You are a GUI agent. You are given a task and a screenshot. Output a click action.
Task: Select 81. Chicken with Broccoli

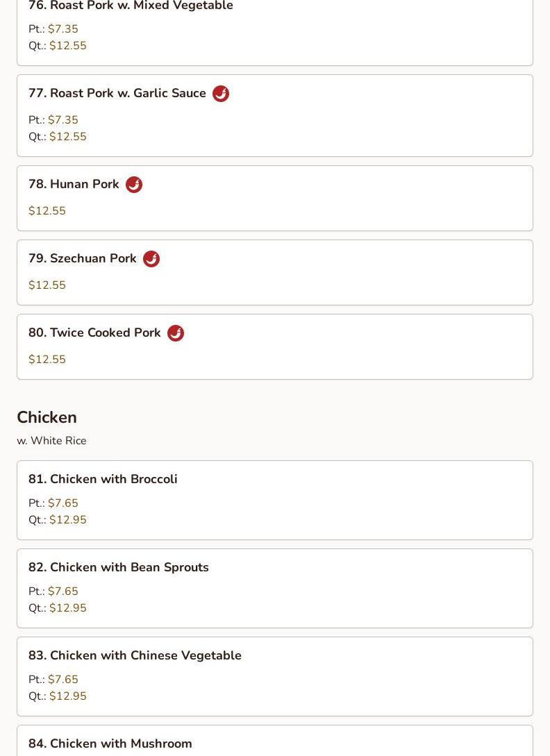[103, 480]
